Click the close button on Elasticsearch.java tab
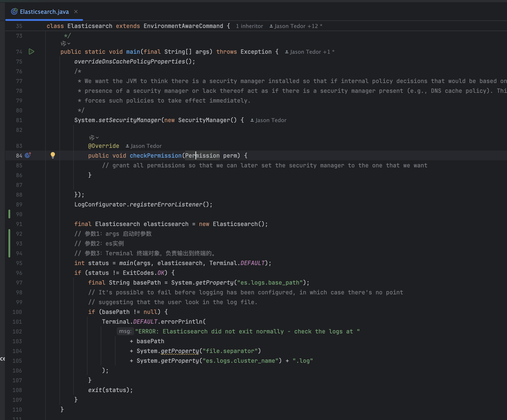 coord(76,11)
